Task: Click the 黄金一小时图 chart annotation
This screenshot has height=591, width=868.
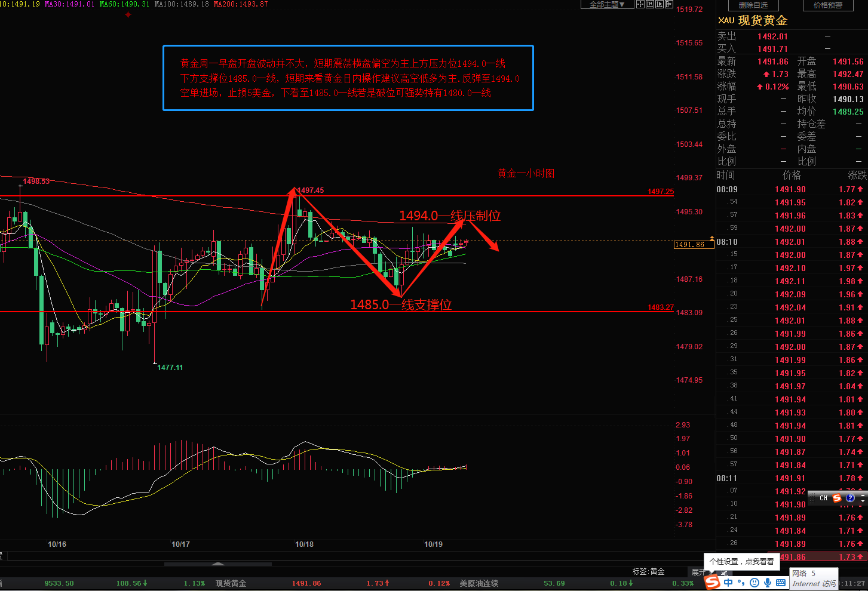Action: (x=526, y=173)
